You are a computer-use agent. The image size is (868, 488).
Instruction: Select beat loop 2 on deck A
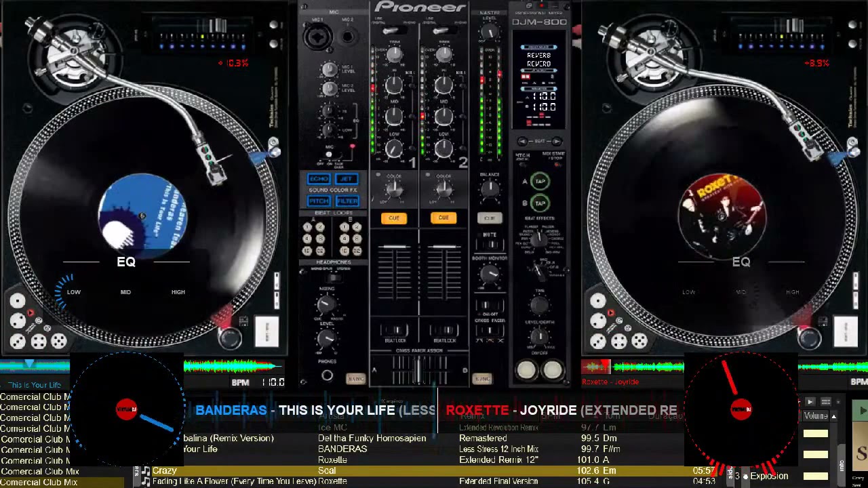tap(320, 228)
